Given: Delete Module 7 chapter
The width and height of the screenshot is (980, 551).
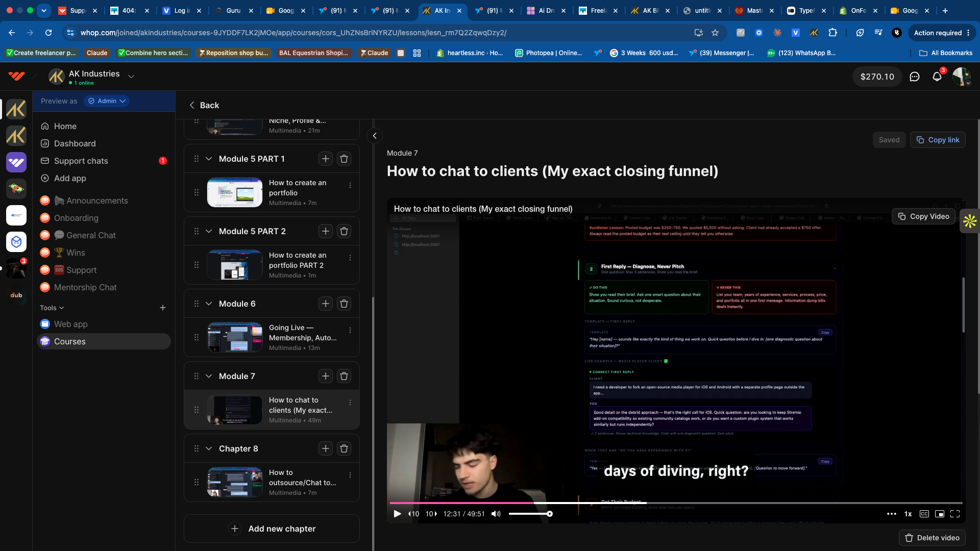Looking at the screenshot, I should point(344,376).
